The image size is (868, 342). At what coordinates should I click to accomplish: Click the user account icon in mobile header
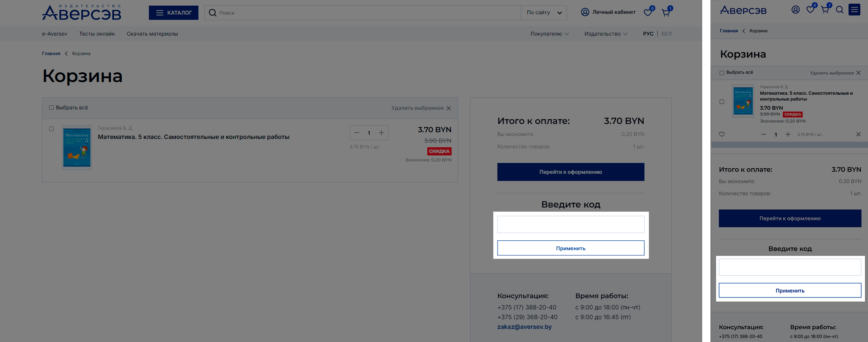(x=795, y=10)
